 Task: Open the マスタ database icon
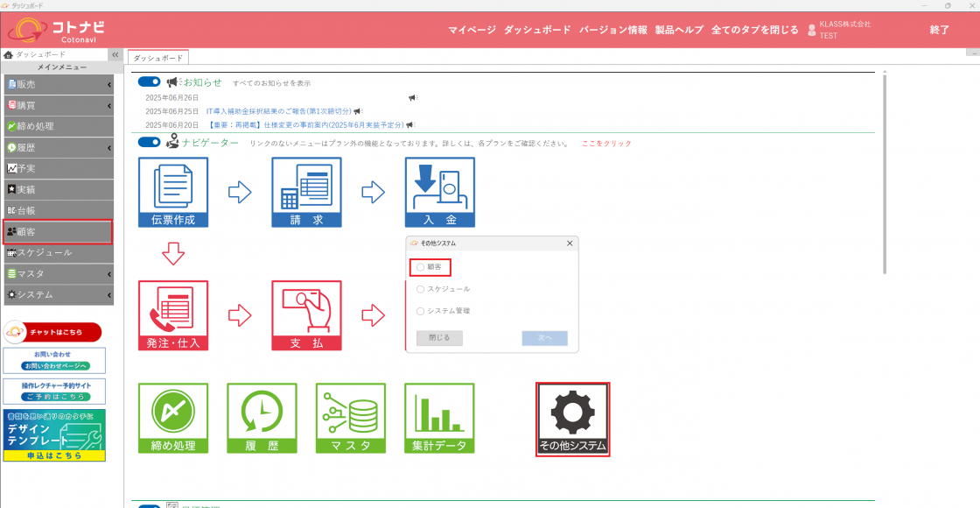[351, 419]
